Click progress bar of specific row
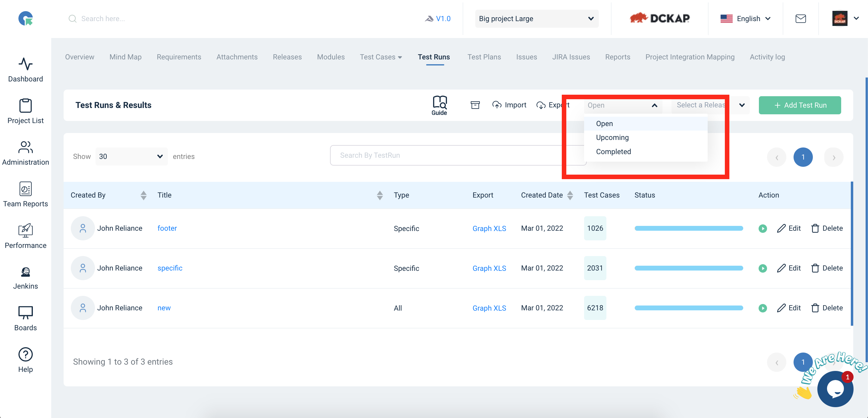This screenshot has height=418, width=868. pos(688,268)
